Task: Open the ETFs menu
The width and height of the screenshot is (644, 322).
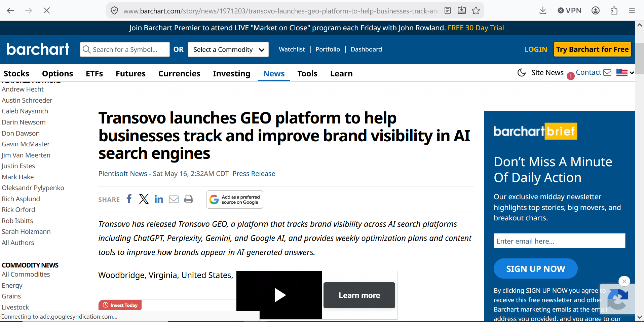Action: (94, 74)
